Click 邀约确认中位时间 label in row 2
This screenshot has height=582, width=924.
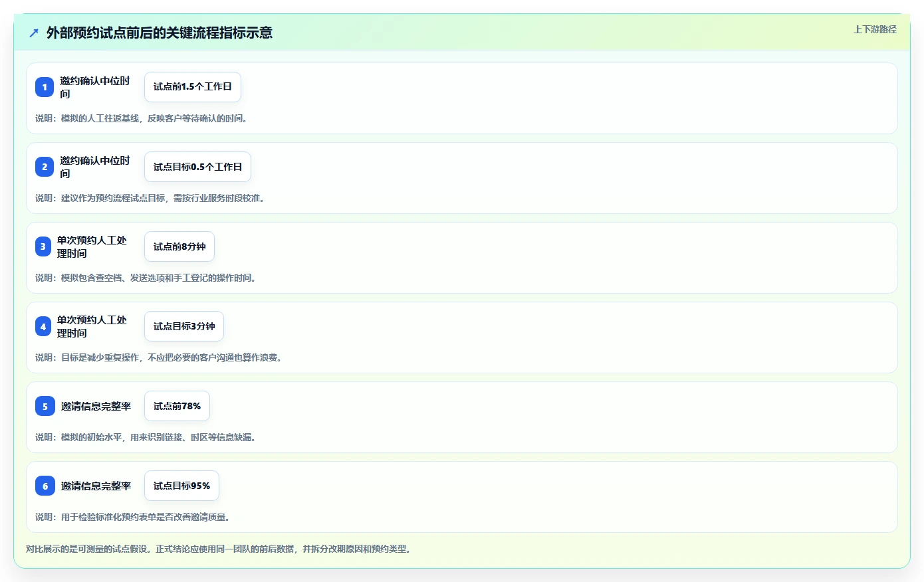coord(95,167)
